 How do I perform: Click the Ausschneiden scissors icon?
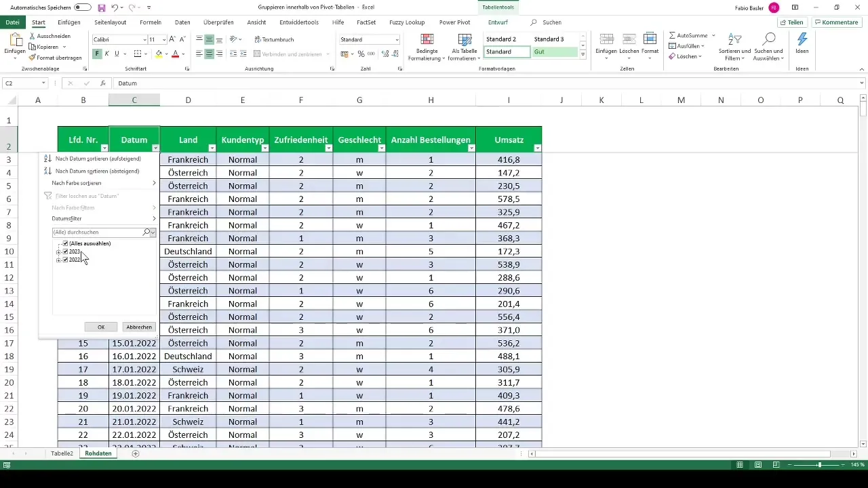[33, 36]
